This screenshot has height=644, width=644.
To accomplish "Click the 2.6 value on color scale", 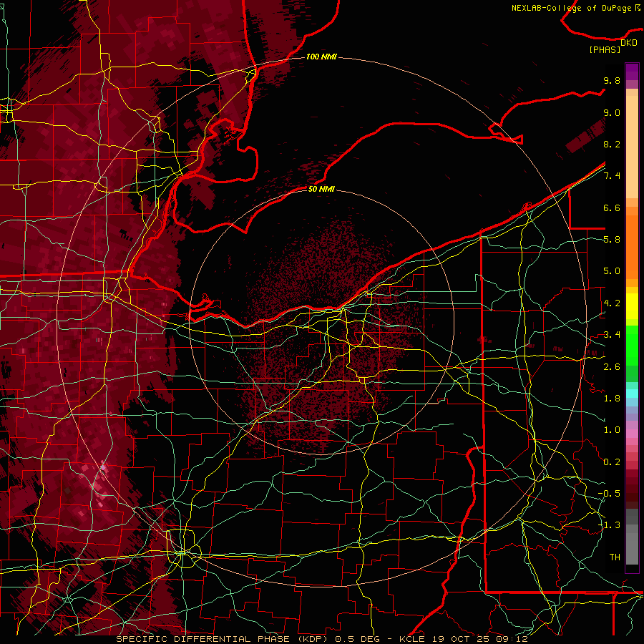I will pyautogui.click(x=612, y=367).
